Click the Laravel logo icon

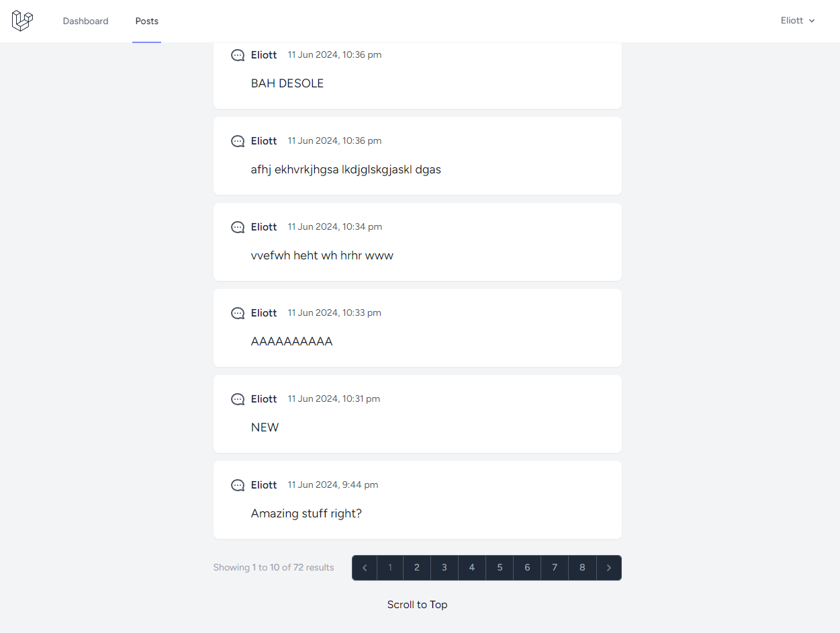click(x=22, y=21)
